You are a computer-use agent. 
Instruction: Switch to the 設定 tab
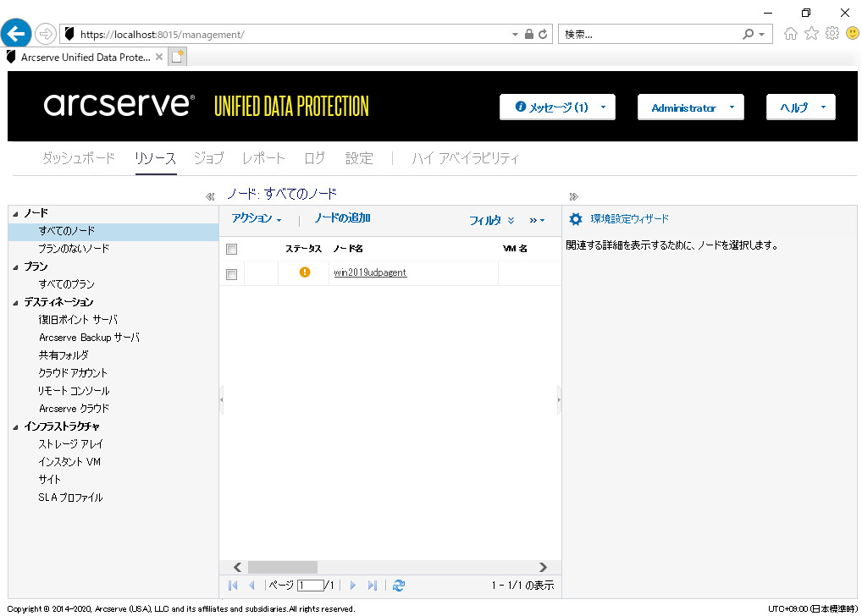pyautogui.click(x=359, y=158)
